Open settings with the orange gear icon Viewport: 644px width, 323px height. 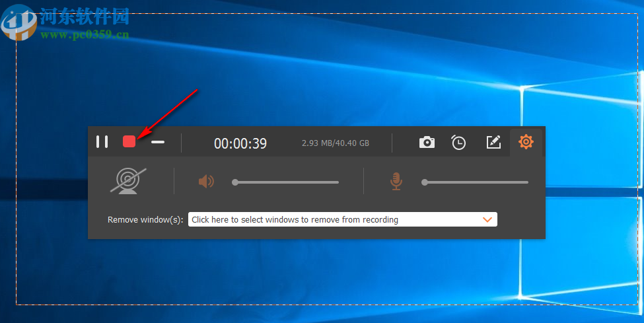526,142
